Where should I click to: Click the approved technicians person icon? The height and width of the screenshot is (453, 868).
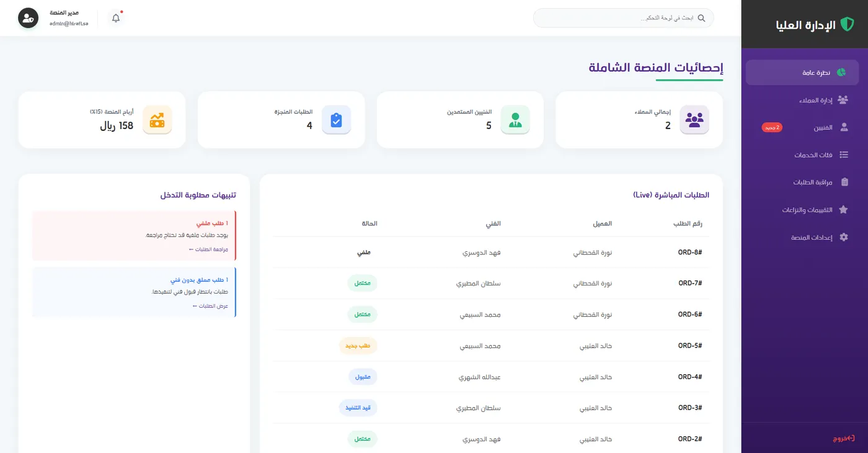tap(515, 120)
